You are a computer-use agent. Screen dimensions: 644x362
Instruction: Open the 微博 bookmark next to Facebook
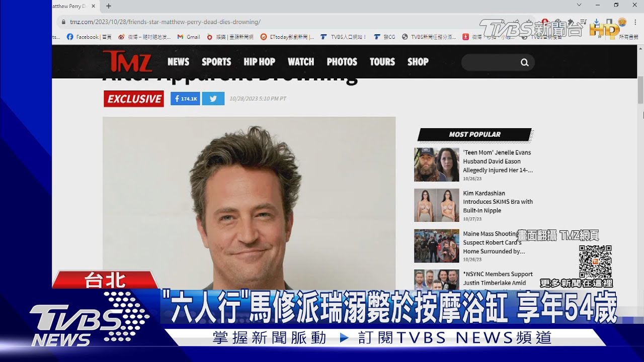[x=144, y=37]
